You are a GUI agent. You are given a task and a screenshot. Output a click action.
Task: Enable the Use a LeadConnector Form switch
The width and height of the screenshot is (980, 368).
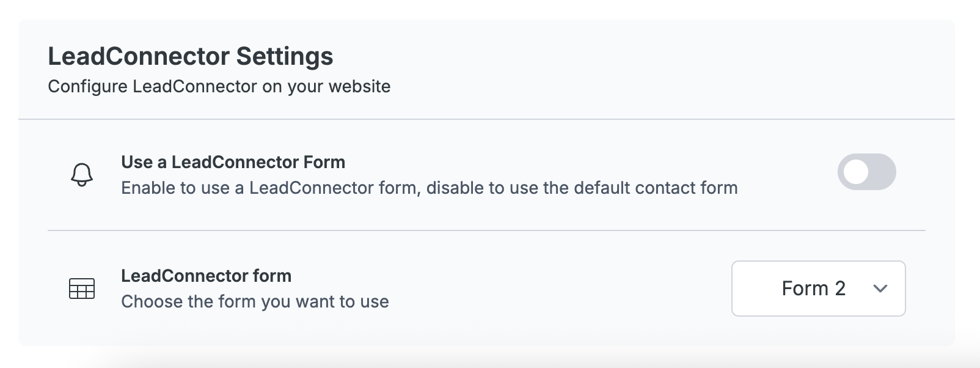point(866,172)
